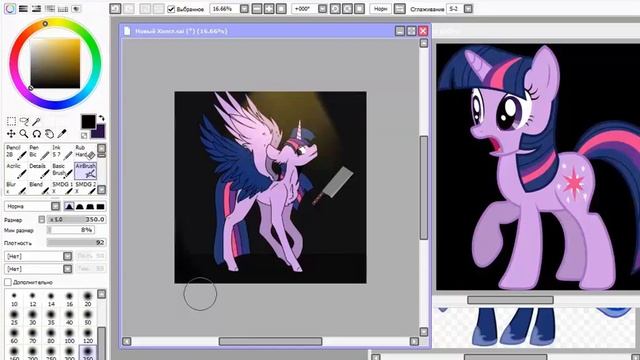This screenshot has height=360, width=640.
Task: Select the softest brush edge shape
Action: [69, 207]
